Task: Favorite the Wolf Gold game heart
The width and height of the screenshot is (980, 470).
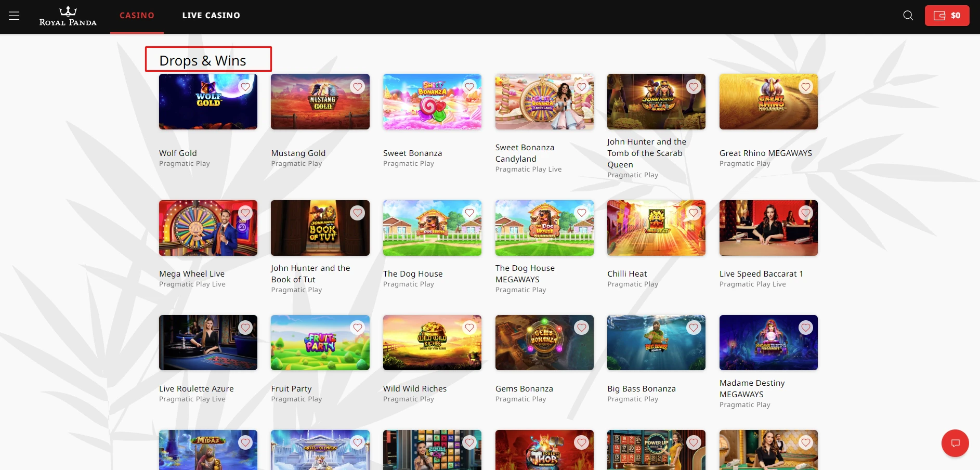Action: click(245, 87)
